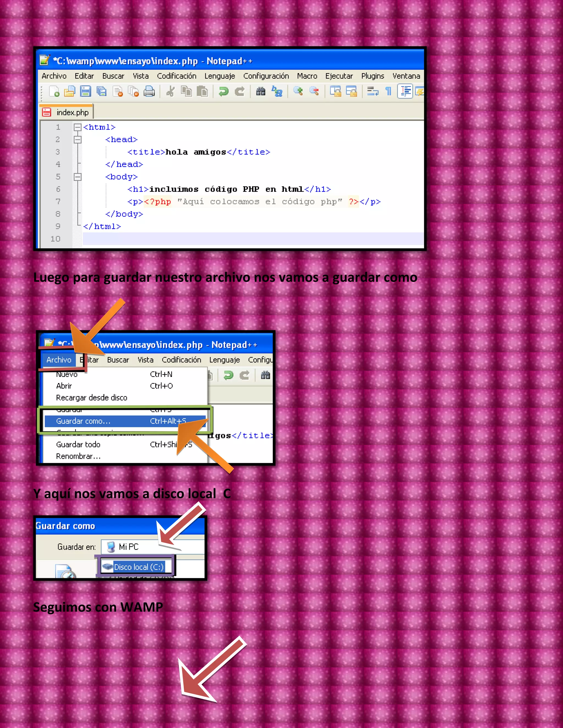Click empty highlighted line 10 in editor
Viewport: 563px width, 728px height.
(253, 239)
